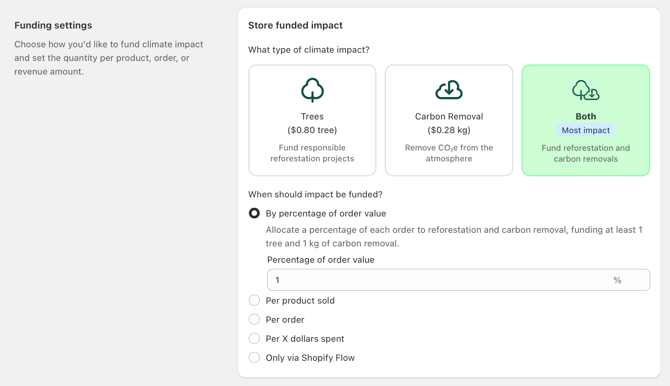
Task: Select the Carbon Removal ($0.28 kg) card
Action: coord(449,120)
